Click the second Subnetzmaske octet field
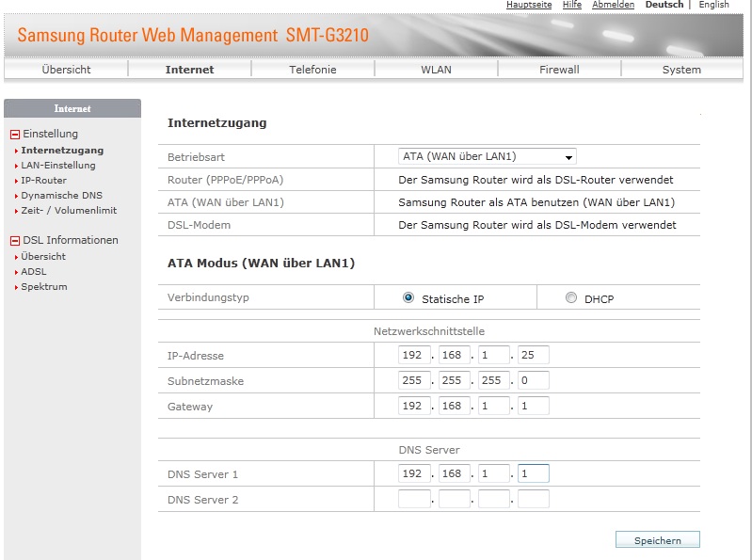Viewport: 752px width, 560px height. click(454, 380)
